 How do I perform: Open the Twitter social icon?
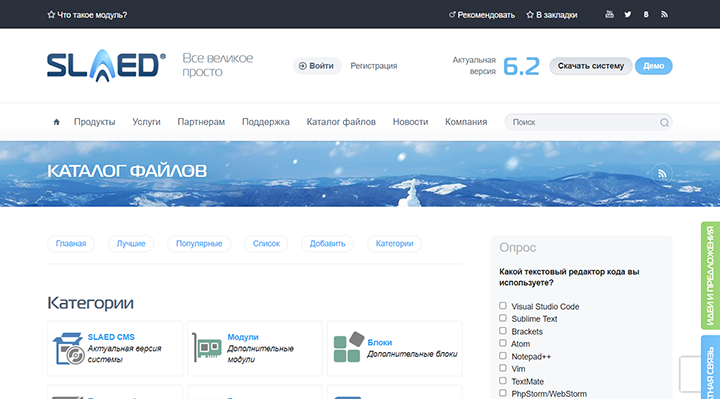[x=628, y=14]
